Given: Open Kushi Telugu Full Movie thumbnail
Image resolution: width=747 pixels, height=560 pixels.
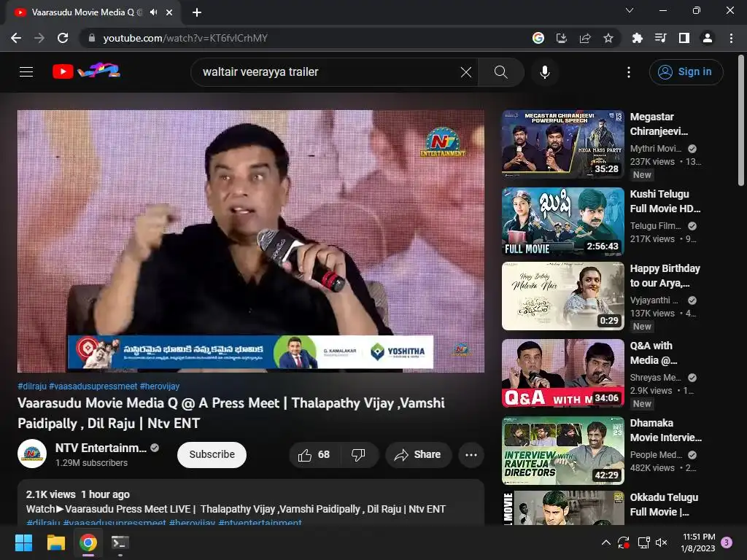Looking at the screenshot, I should point(562,222).
